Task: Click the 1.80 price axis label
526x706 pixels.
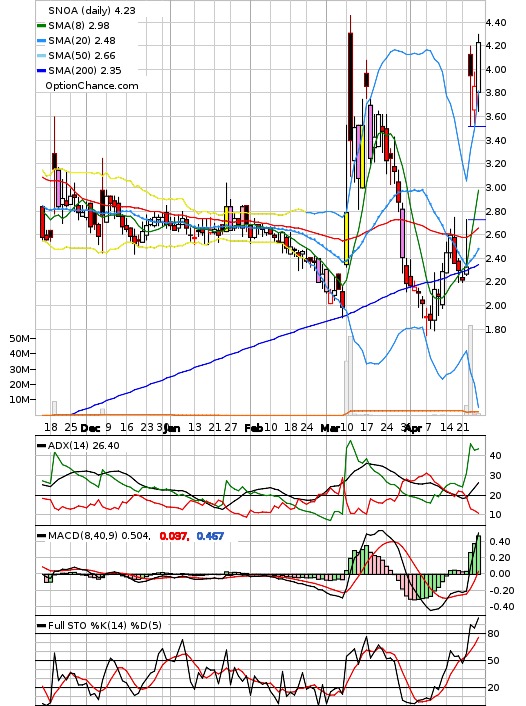Action: point(496,329)
